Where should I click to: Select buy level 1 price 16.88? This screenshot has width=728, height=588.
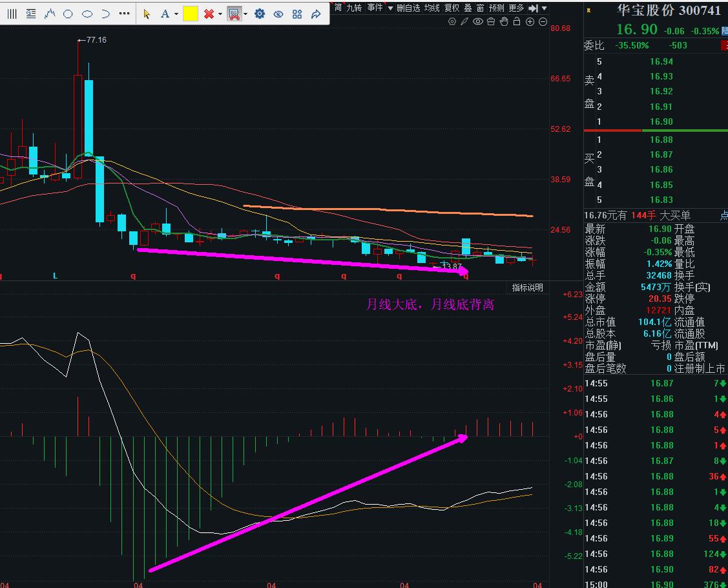pos(661,140)
